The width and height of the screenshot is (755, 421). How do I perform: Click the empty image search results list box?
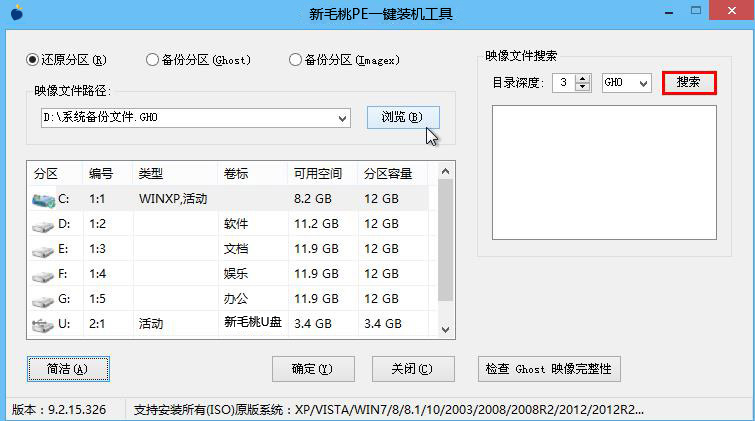pos(604,172)
